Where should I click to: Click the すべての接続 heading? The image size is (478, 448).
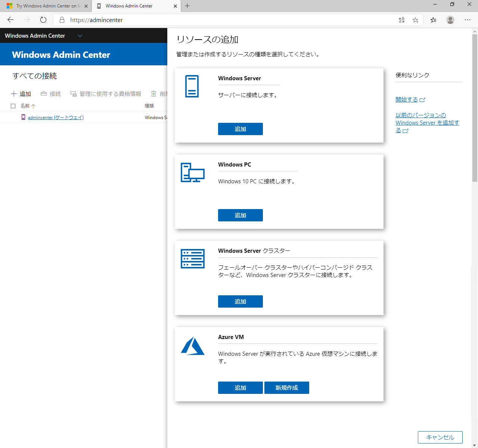coord(34,76)
